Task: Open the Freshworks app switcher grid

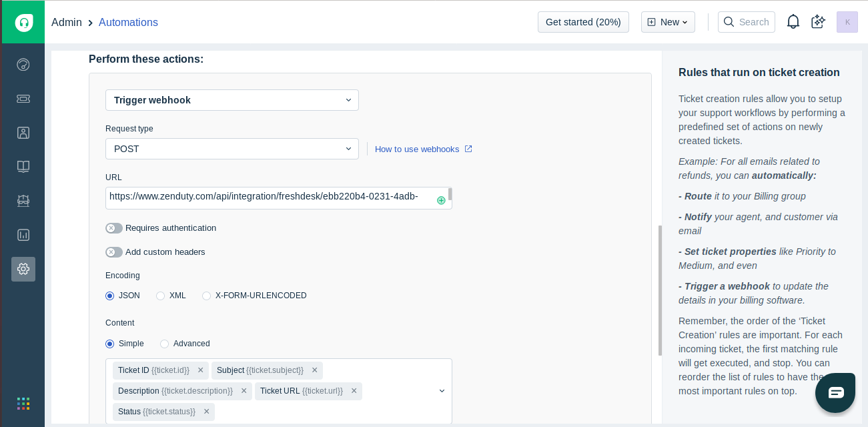Action: coord(23,404)
